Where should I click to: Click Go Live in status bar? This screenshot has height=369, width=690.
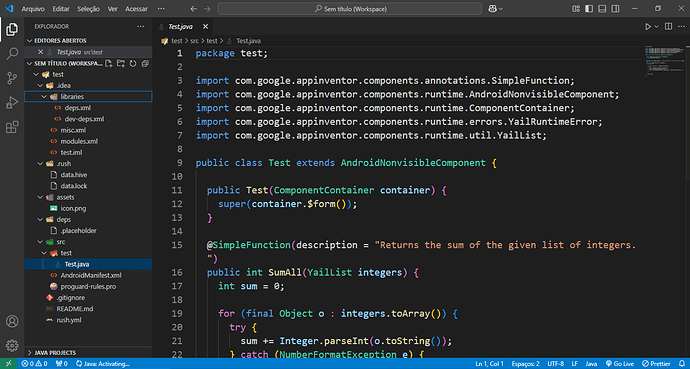[620, 364]
